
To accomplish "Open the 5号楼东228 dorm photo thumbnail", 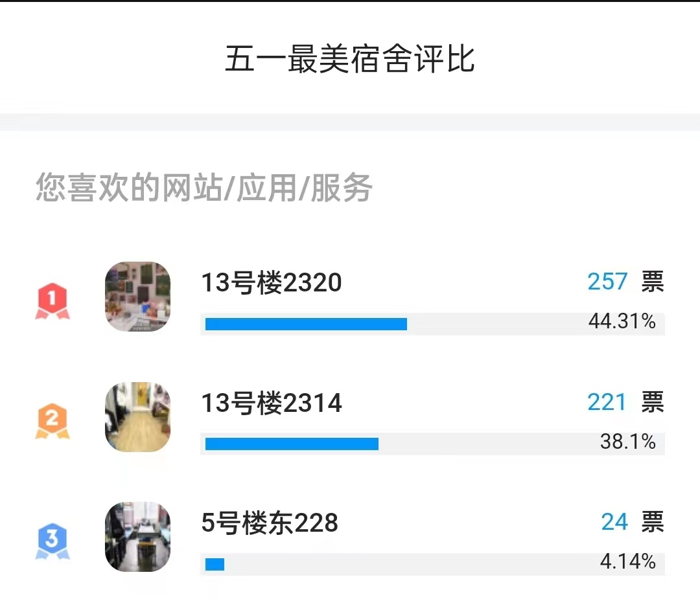I will (137, 537).
